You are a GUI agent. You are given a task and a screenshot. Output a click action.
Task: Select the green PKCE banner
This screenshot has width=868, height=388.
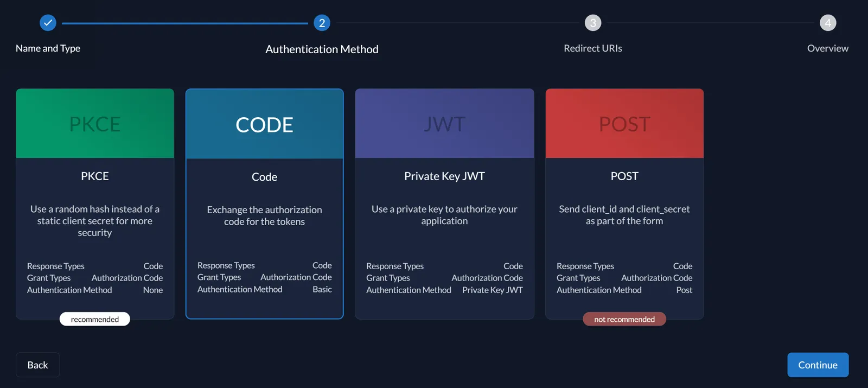[x=95, y=124]
